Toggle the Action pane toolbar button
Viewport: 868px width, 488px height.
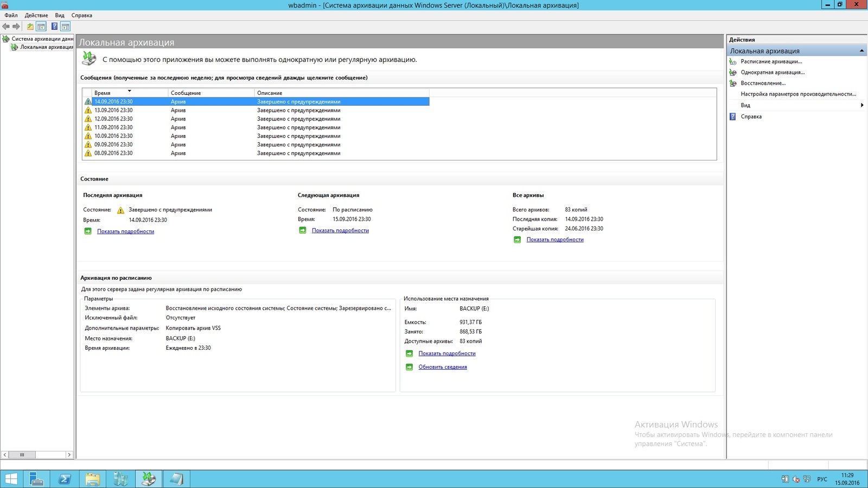[x=65, y=26]
